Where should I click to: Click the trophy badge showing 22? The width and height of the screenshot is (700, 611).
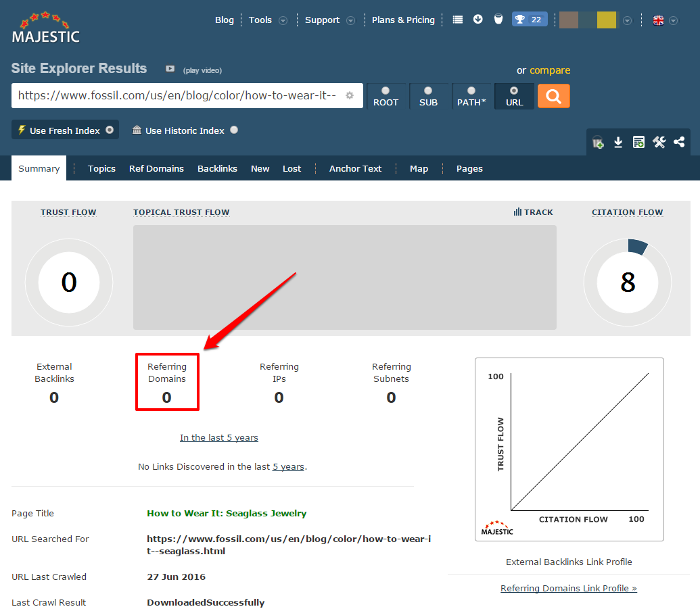(x=530, y=20)
